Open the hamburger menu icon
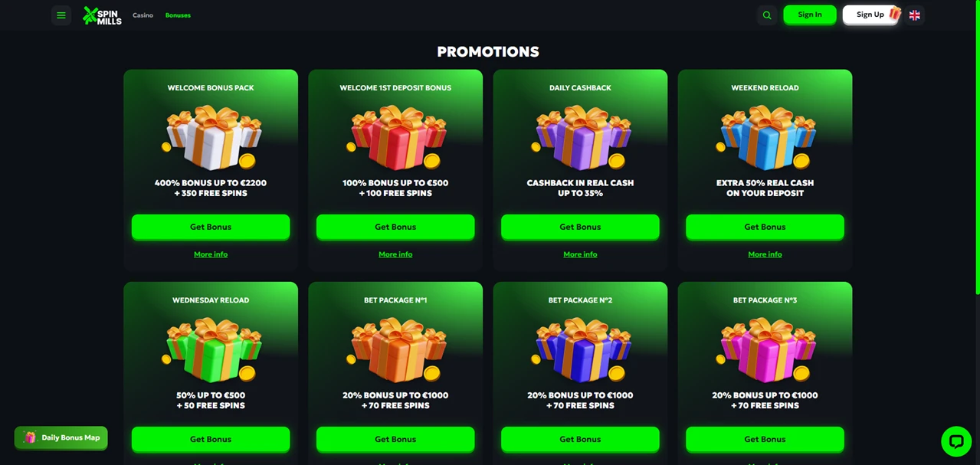Screen dimensions: 980x465 point(61,15)
